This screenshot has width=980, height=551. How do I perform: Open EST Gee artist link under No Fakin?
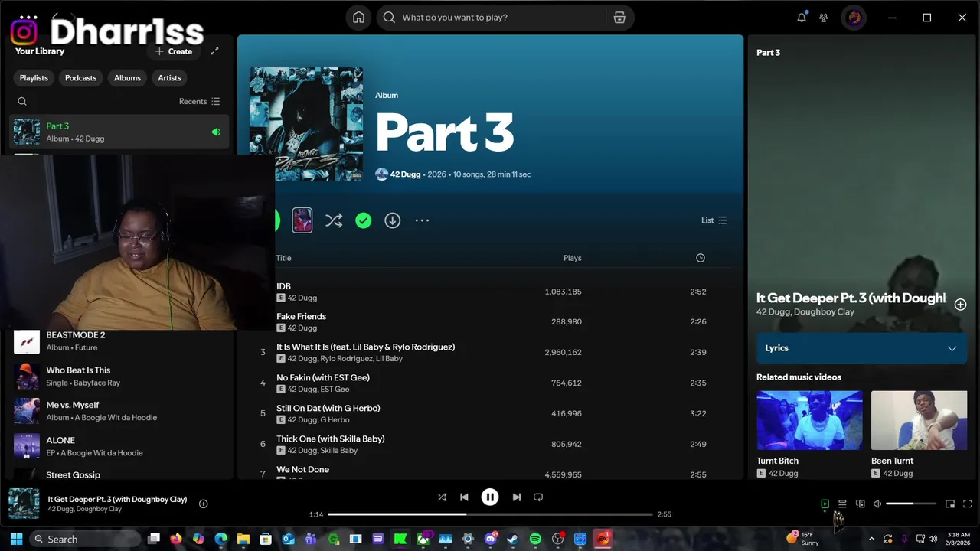click(335, 390)
